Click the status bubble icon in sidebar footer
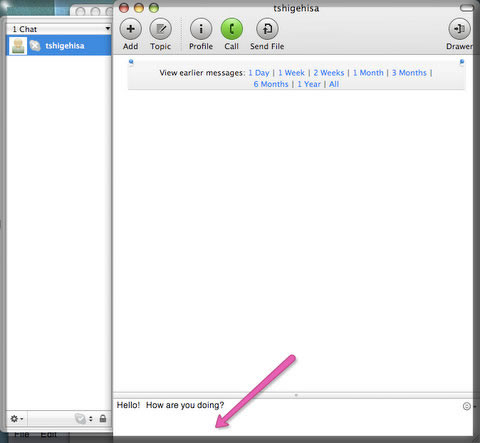480x443 pixels. point(80,418)
